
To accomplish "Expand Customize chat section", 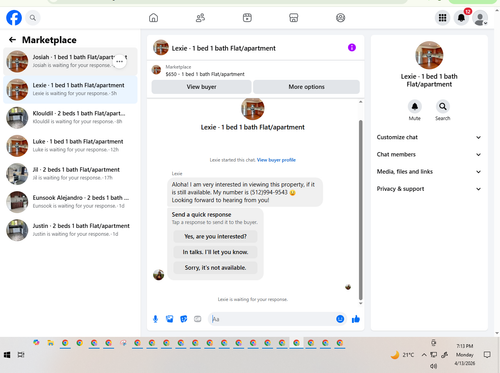I will [x=429, y=137].
